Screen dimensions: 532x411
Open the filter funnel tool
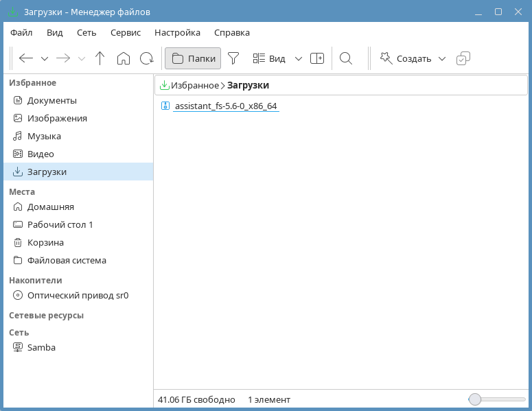233,59
